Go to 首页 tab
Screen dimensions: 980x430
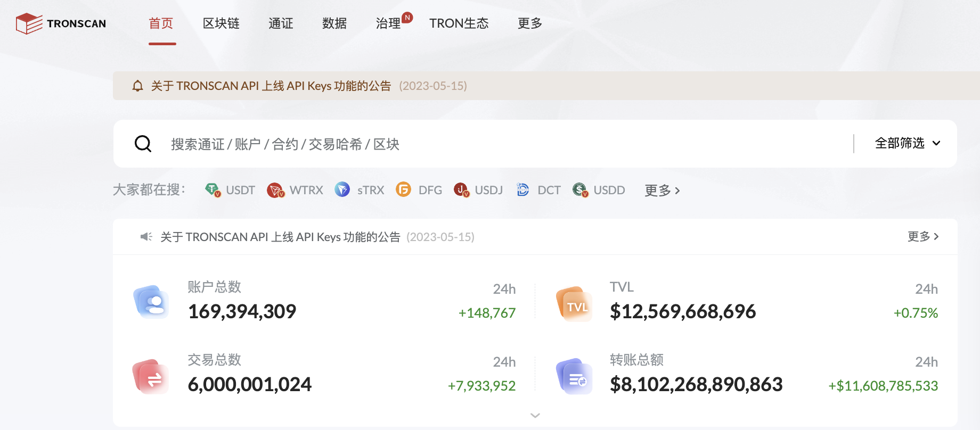pos(161,23)
